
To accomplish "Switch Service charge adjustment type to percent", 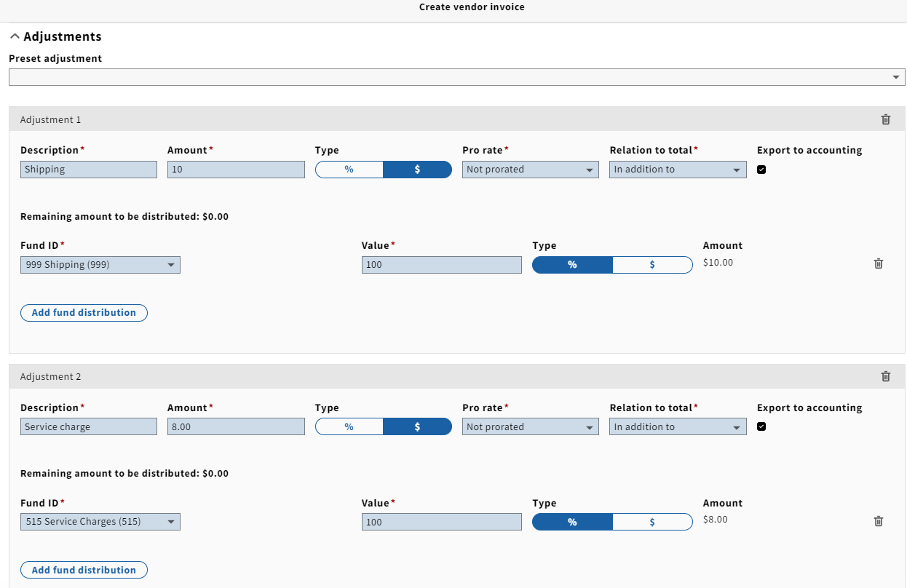I will tap(349, 427).
